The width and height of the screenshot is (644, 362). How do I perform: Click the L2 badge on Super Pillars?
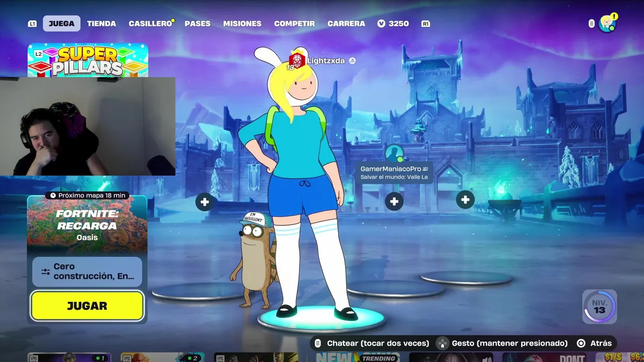click(x=38, y=54)
